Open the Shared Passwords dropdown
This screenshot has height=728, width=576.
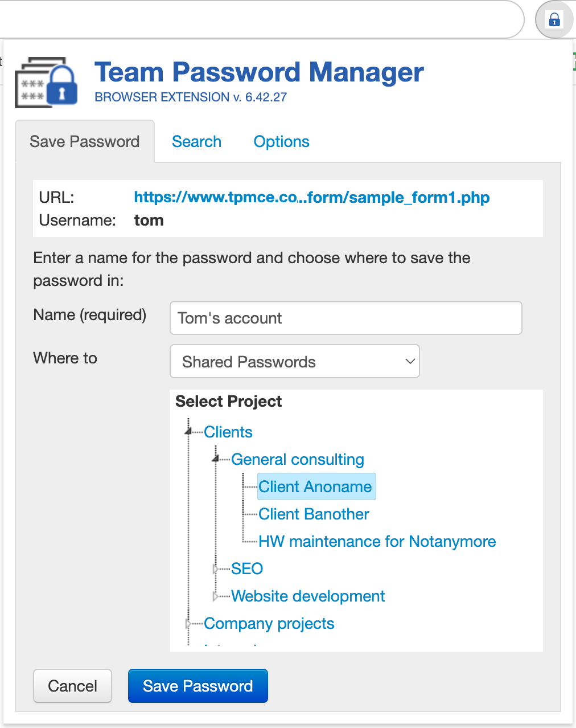click(x=294, y=361)
